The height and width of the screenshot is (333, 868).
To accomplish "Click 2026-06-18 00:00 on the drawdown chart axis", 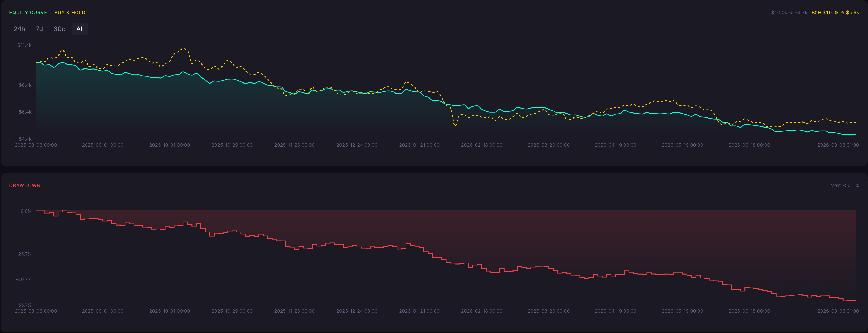I will point(749,311).
